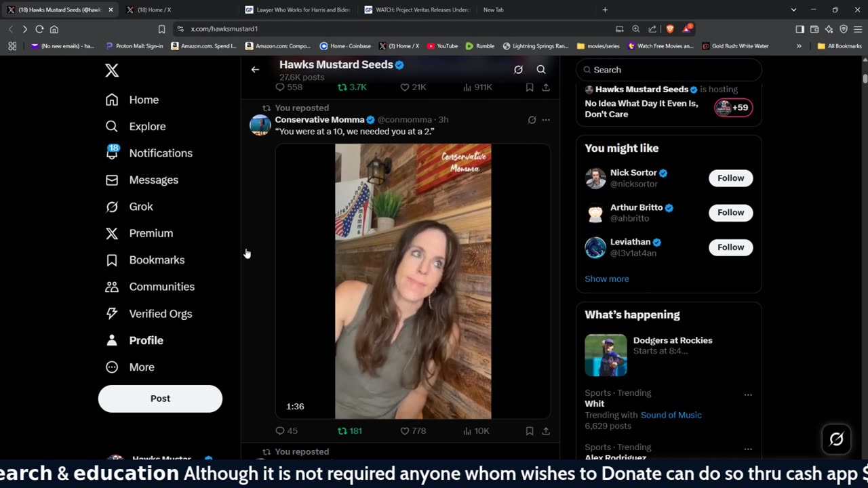
Task: Switch to the New Tab tab
Action: (x=534, y=10)
